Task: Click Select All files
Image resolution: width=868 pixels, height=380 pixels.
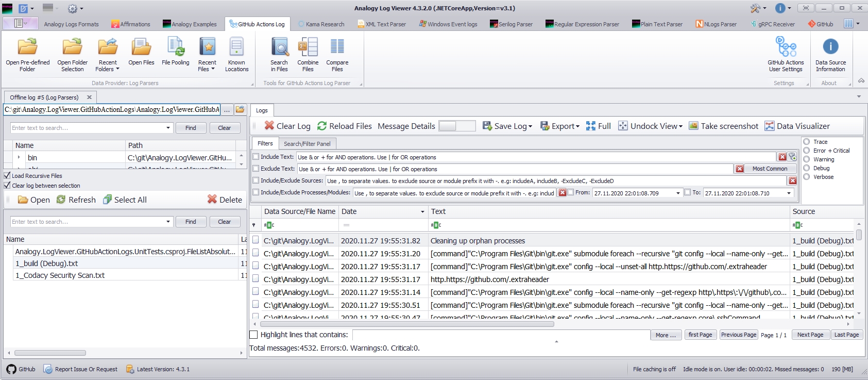Action: coord(125,200)
